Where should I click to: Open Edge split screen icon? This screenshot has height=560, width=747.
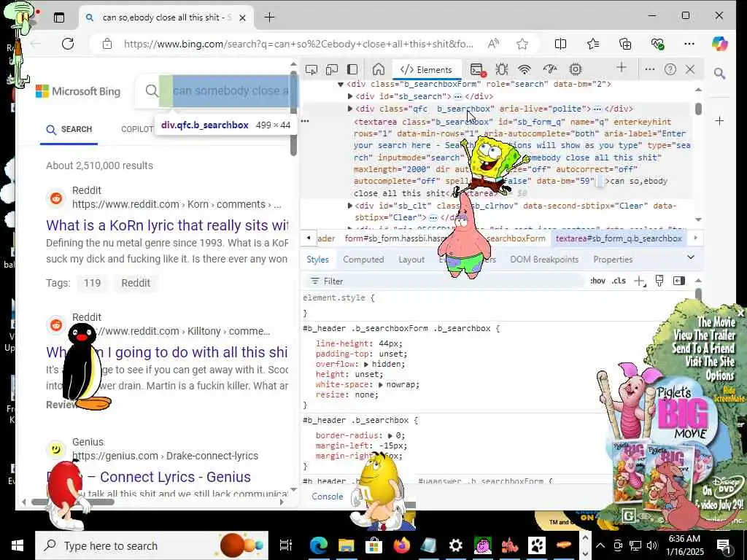[x=561, y=44]
